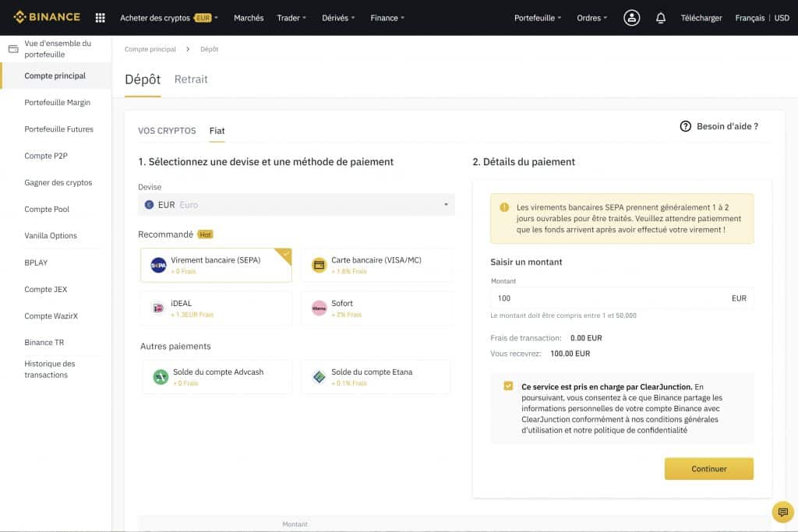798x532 pixels.
Task: Select the SEPA bank transfer payment icon
Action: [157, 264]
